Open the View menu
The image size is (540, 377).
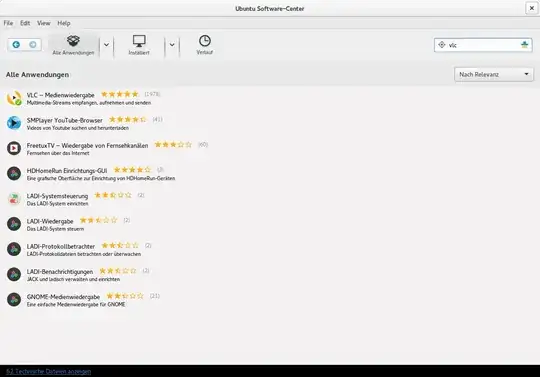[44, 23]
